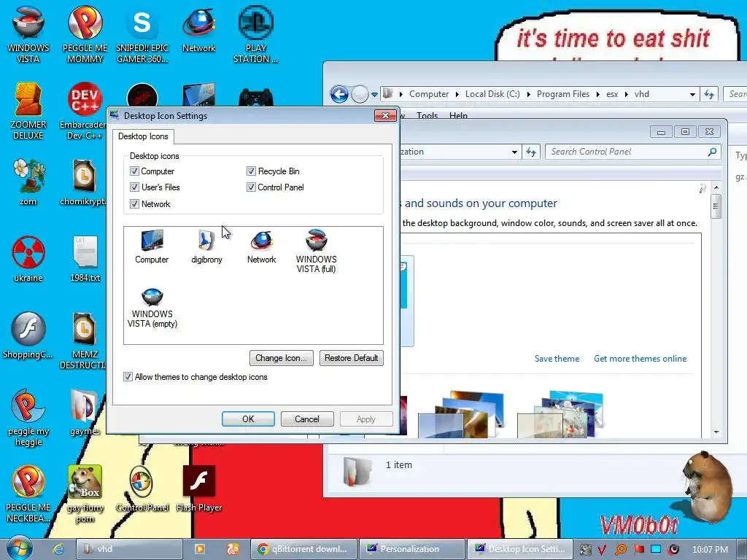Expand the arrow after Program Files in breadcrumb

[598, 94]
